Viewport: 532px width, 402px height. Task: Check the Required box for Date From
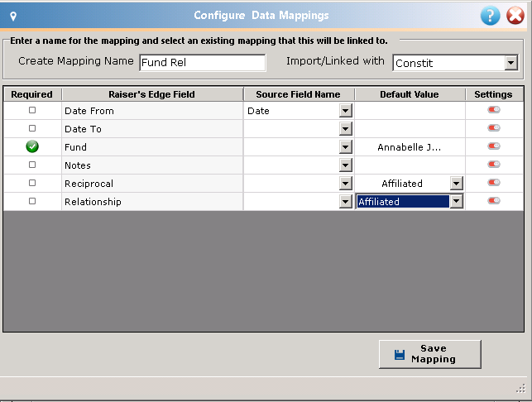point(32,110)
